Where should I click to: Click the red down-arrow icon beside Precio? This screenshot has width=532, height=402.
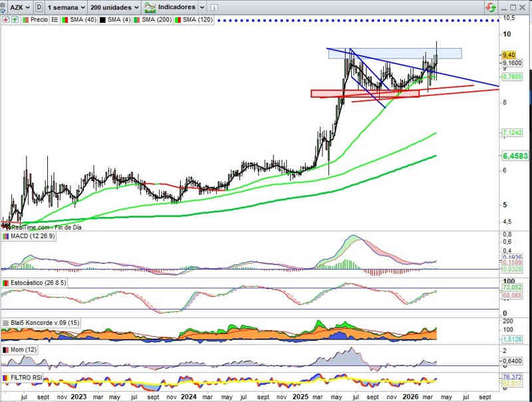(5, 20)
